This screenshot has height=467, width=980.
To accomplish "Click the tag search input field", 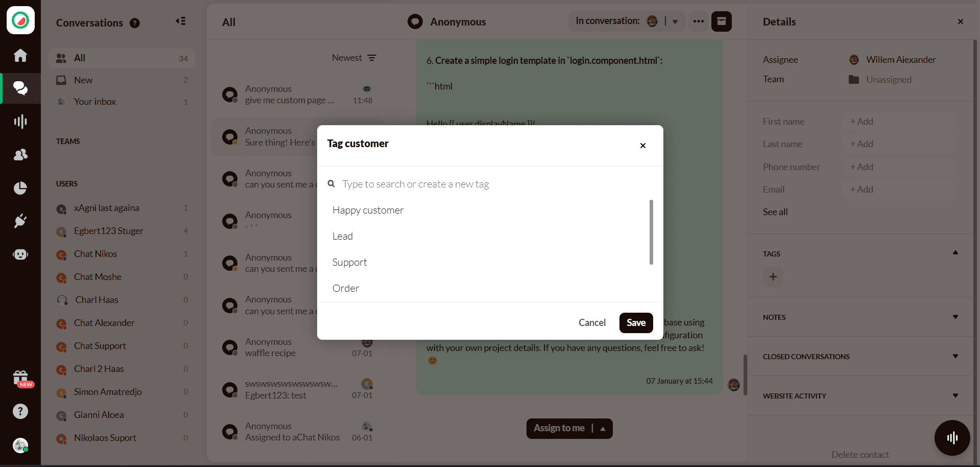I will pyautogui.click(x=490, y=184).
